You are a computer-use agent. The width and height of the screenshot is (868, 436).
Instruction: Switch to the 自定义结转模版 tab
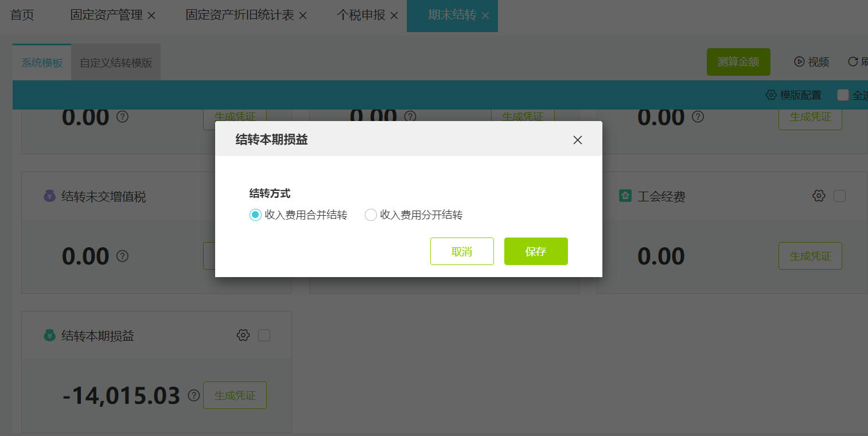[x=115, y=61]
